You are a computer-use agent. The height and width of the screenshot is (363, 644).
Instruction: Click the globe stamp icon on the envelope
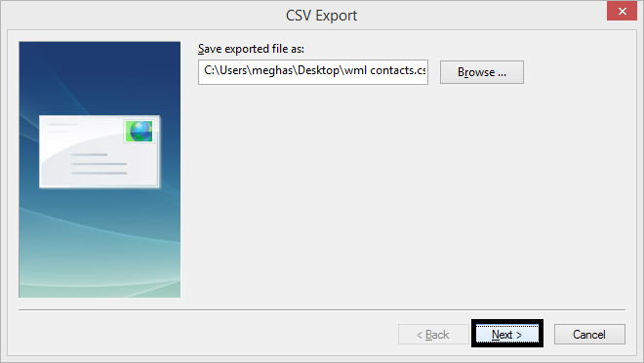[140, 132]
